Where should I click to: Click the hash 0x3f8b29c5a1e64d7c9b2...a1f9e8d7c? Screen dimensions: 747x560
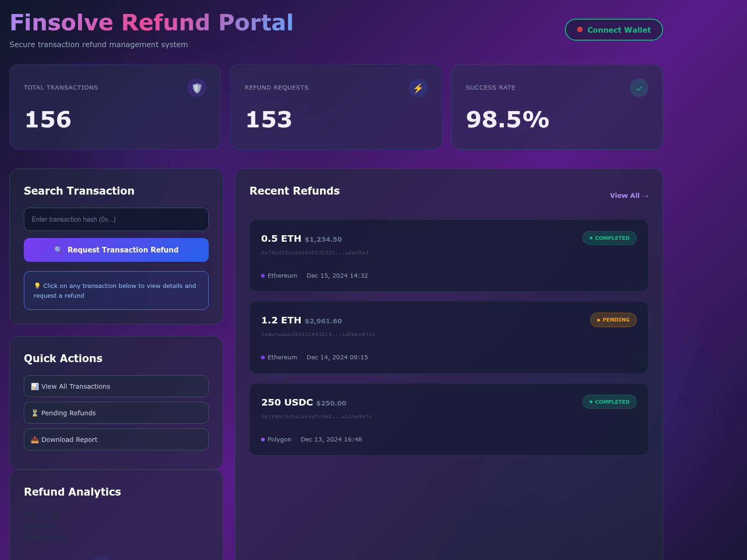[x=317, y=417]
